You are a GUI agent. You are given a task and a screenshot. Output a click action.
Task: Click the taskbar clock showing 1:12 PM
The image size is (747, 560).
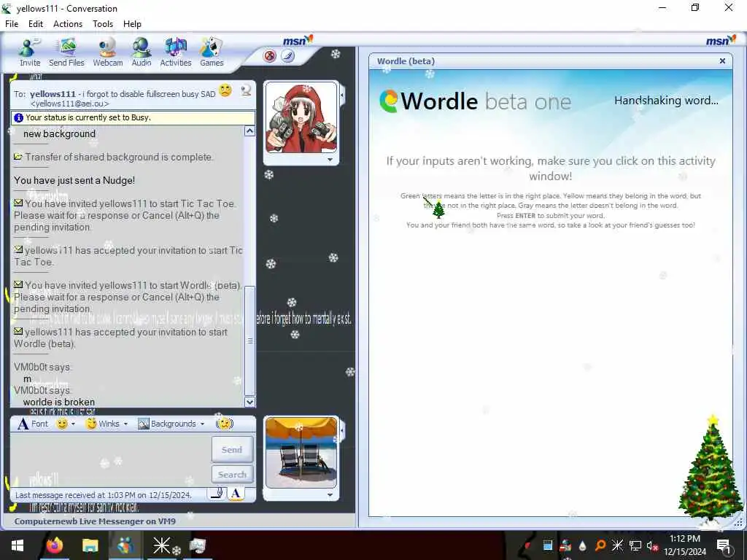(x=685, y=545)
